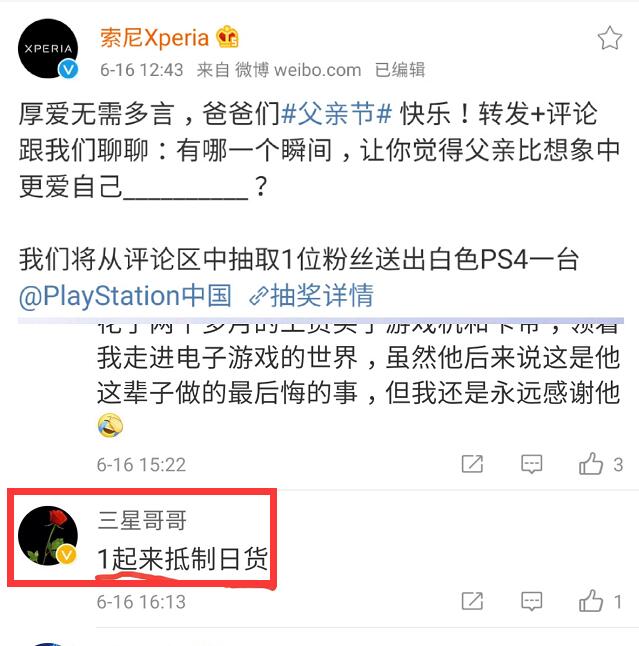Reply to the 15:22 comment
The height and width of the screenshot is (646, 639).
[531, 464]
